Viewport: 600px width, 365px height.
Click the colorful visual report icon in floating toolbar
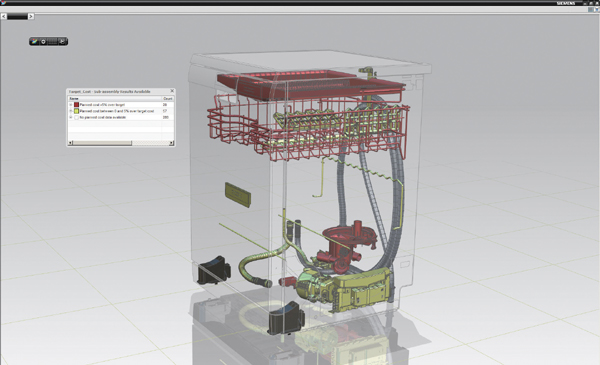(35, 42)
